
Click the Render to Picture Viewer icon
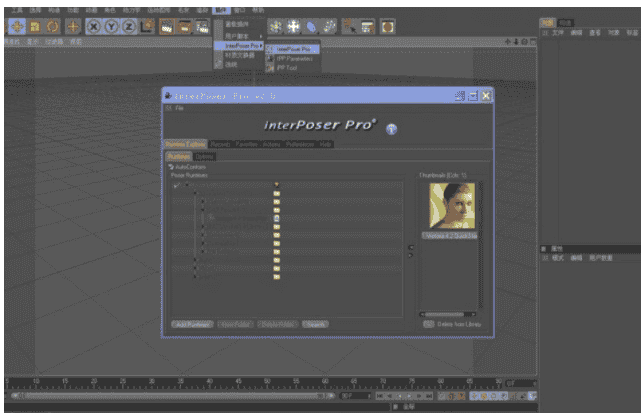pyautogui.click(x=184, y=27)
